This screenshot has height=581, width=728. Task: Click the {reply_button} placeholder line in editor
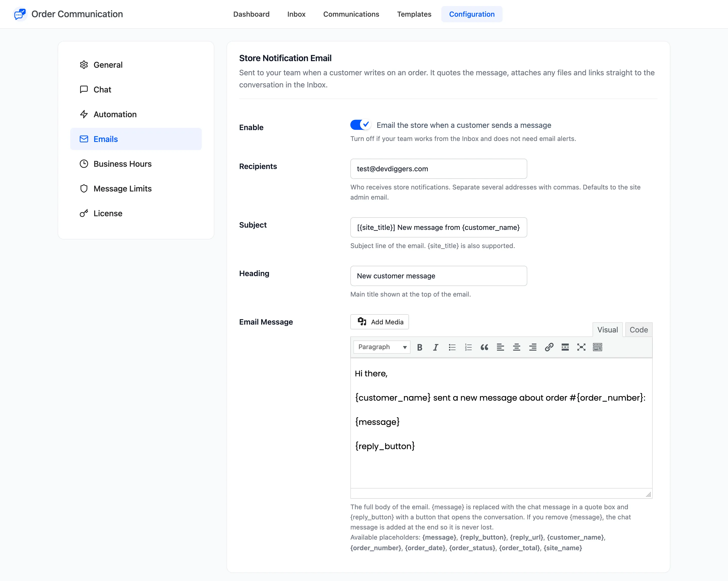coord(385,446)
